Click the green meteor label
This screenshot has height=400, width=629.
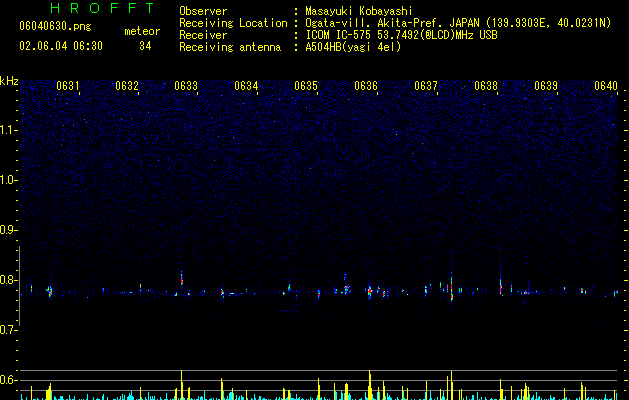pos(142,31)
